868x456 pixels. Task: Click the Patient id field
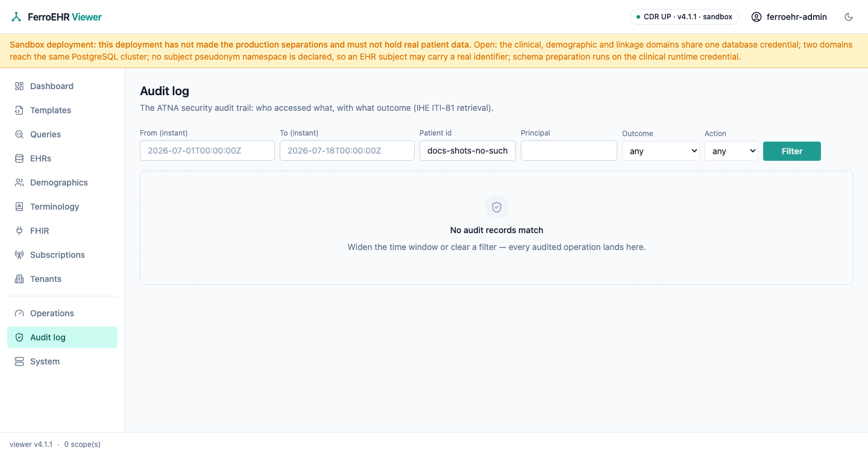pyautogui.click(x=468, y=151)
